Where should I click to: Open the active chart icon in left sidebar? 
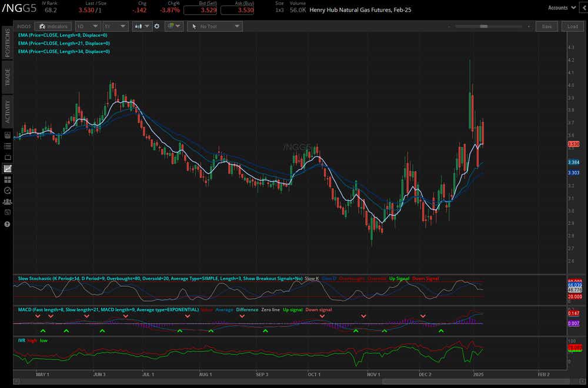6,169
